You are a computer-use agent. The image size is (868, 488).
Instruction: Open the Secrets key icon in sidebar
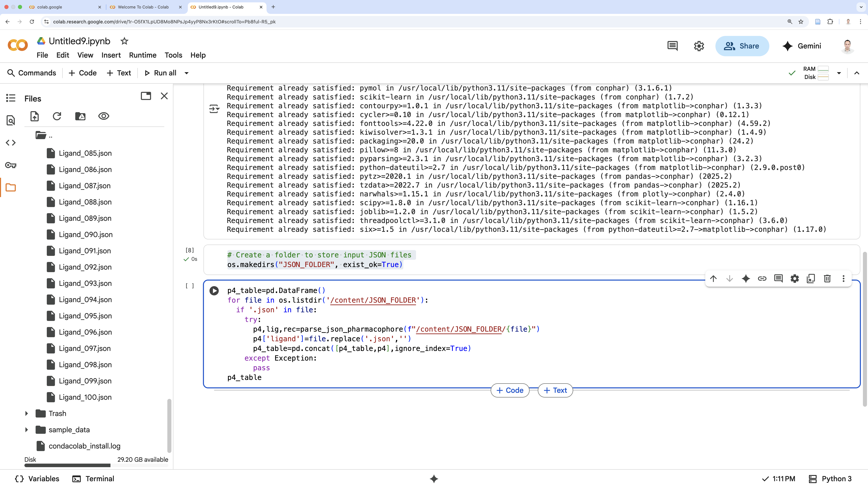[11, 165]
